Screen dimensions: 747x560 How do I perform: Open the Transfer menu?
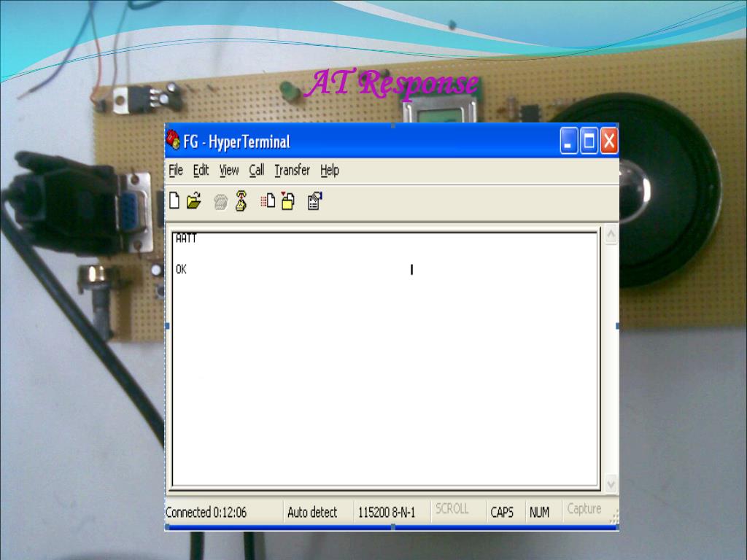[x=292, y=170]
